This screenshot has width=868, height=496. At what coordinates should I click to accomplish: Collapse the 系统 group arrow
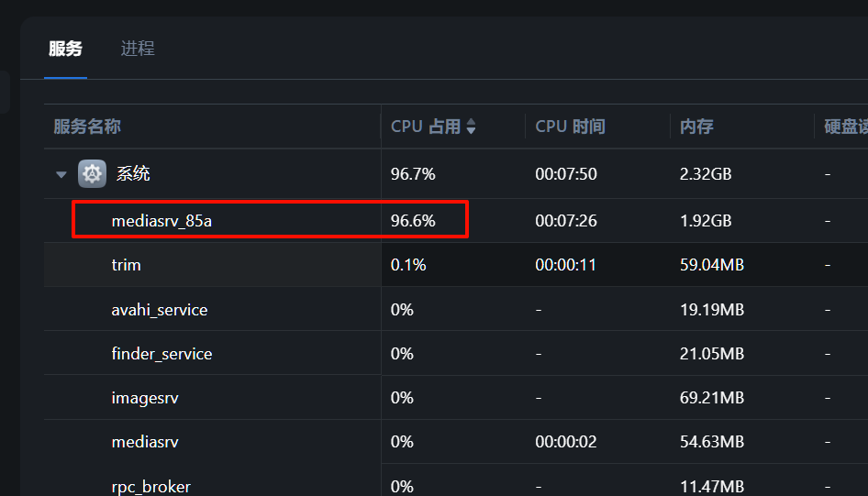tap(61, 174)
